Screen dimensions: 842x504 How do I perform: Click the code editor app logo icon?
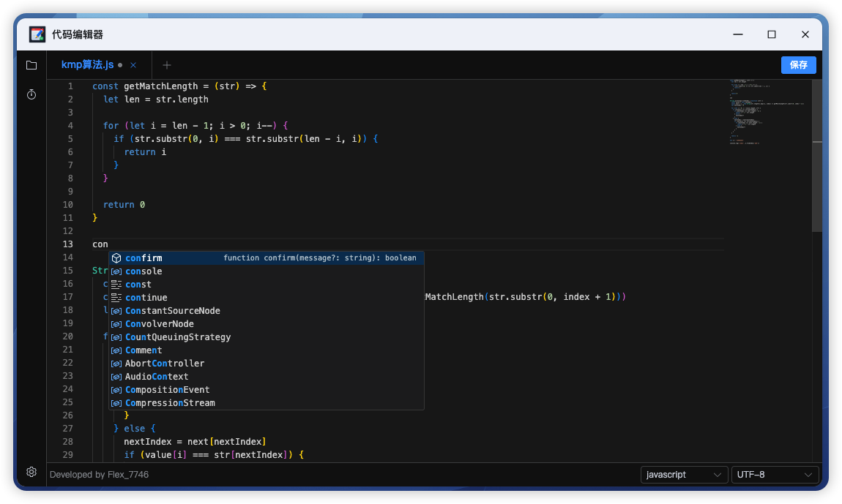click(37, 34)
